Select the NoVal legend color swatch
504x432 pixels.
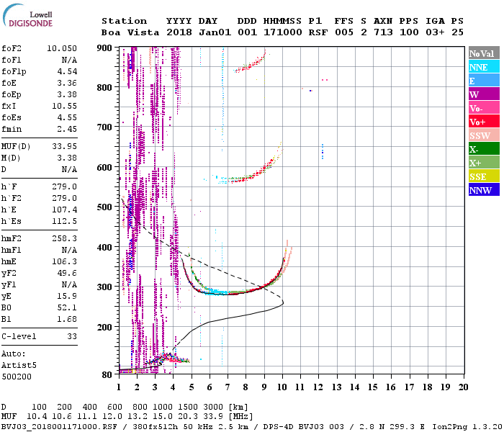[484, 53]
